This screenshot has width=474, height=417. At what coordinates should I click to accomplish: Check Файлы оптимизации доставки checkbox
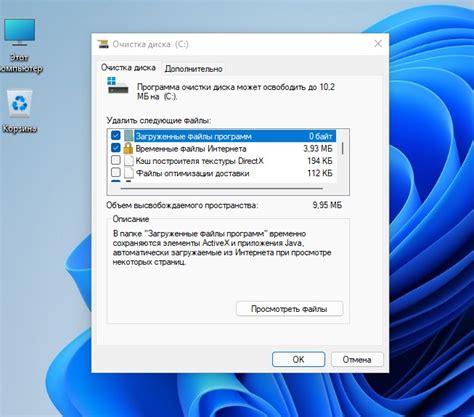[x=116, y=172]
